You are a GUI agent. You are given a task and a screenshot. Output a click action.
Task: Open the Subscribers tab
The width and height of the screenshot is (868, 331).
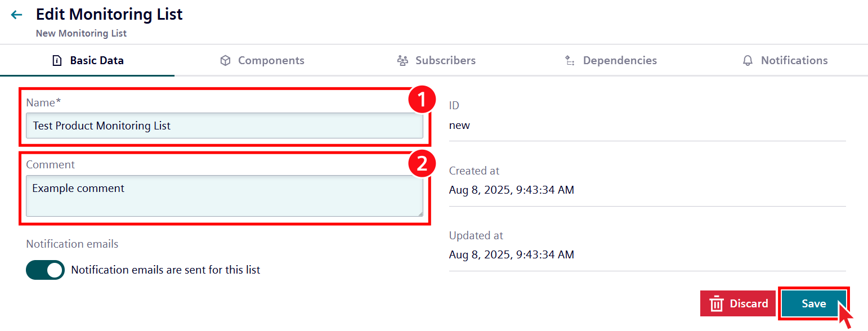445,61
